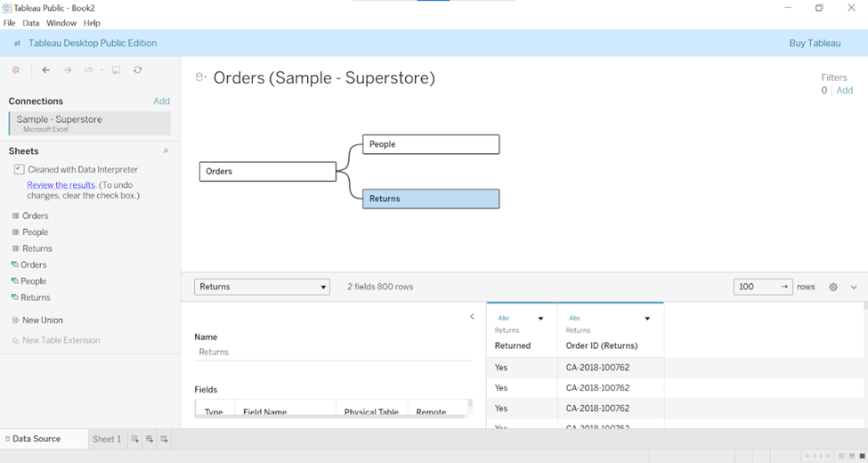Select the People table on the canvas
868x463 pixels.
point(431,144)
